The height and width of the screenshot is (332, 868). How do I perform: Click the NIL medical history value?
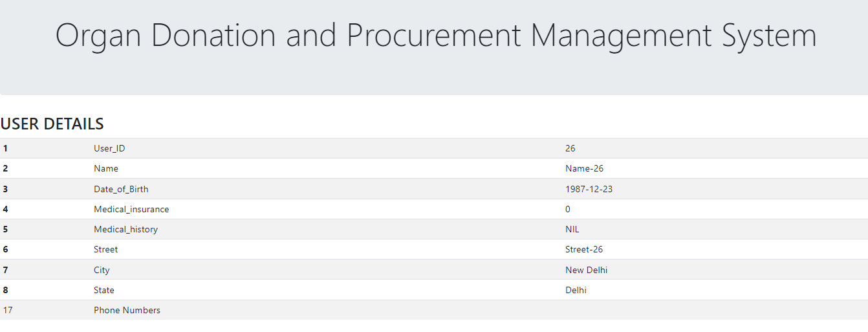point(572,229)
